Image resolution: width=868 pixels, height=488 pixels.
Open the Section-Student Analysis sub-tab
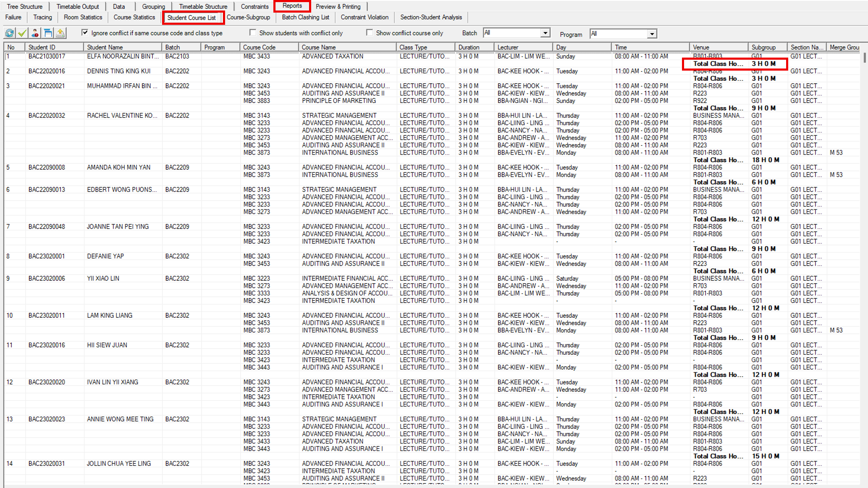point(431,17)
